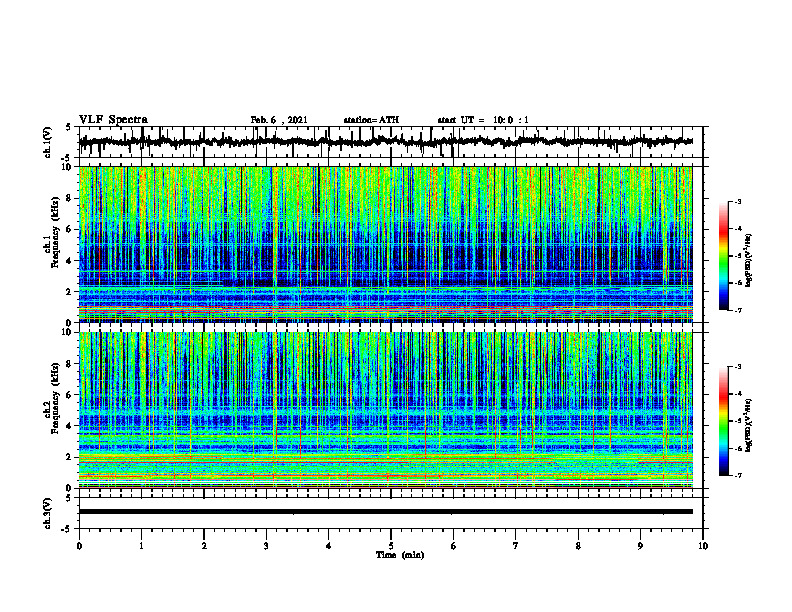The width and height of the screenshot is (792, 612).
Task: Click the "0" tick on the time axis
Action: click(x=79, y=546)
